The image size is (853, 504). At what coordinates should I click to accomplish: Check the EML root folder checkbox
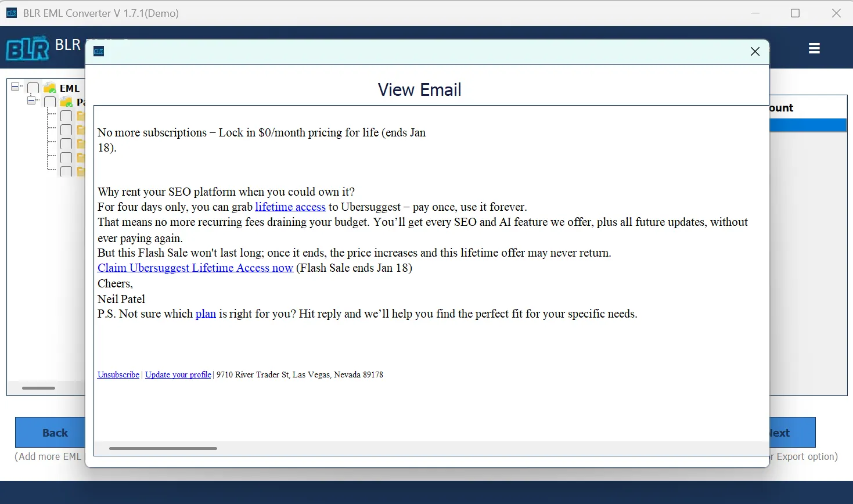coord(33,87)
